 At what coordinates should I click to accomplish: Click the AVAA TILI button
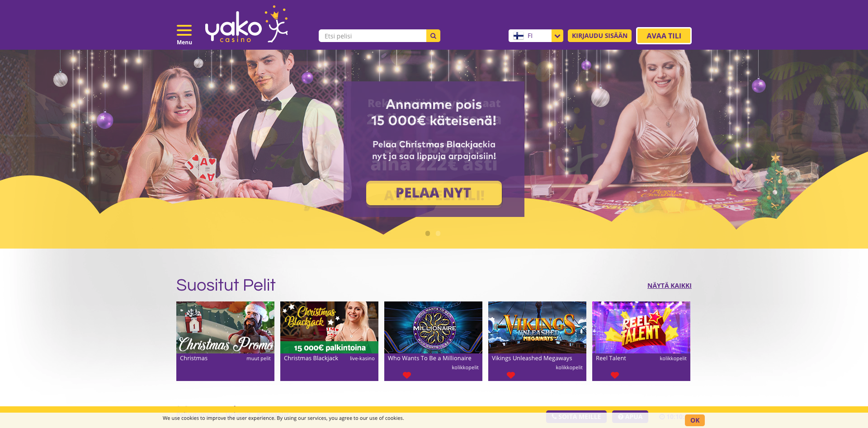tap(664, 36)
